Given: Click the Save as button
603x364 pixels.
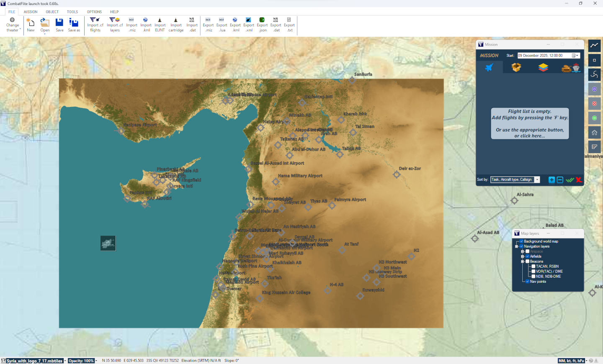Looking at the screenshot, I should (74, 25).
